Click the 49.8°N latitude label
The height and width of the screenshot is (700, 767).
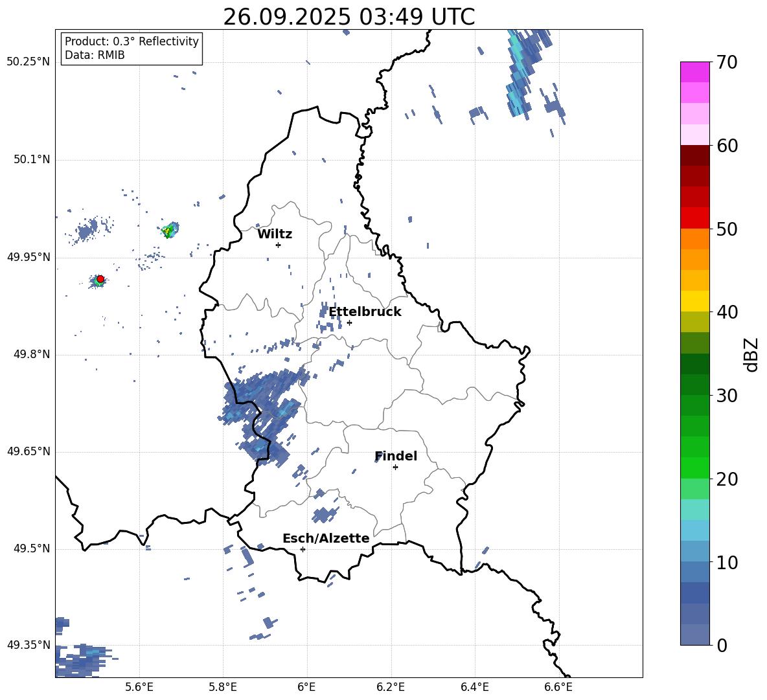(31, 354)
